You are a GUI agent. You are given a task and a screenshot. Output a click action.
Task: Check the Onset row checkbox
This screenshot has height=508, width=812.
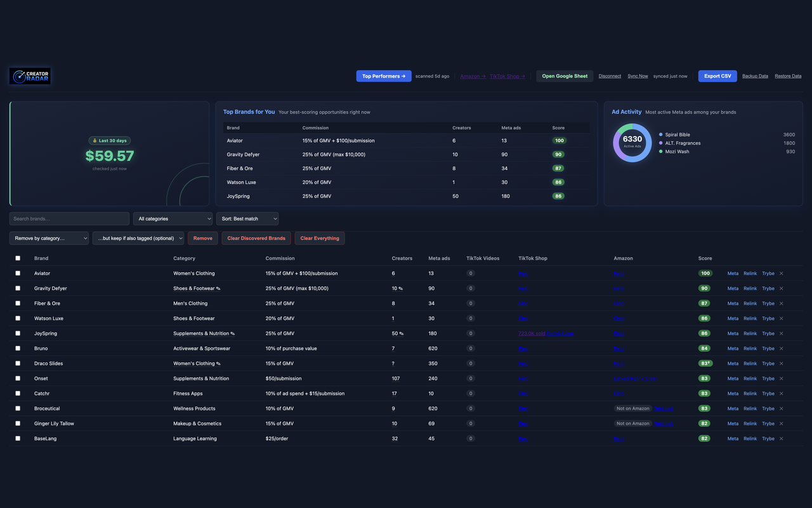pos(18,378)
